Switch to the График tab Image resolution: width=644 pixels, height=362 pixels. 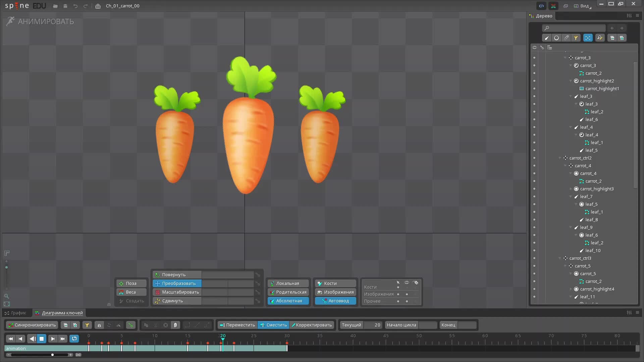[16, 313]
